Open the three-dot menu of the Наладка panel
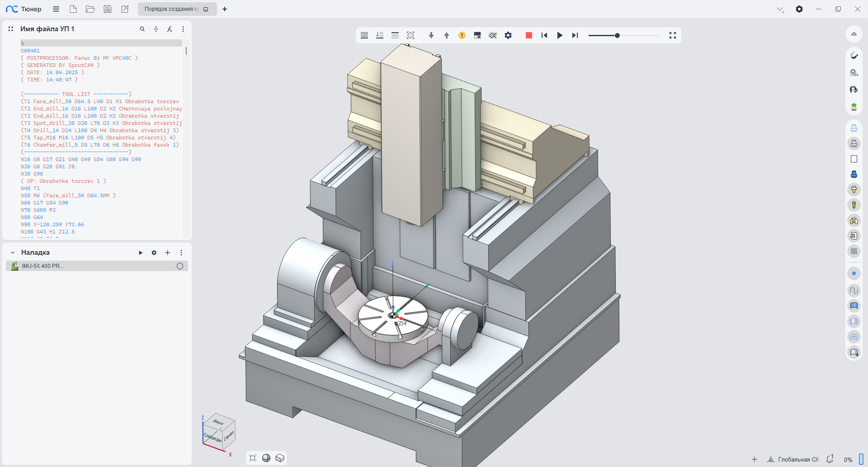Viewport: 868px width, 467px height. tap(181, 253)
